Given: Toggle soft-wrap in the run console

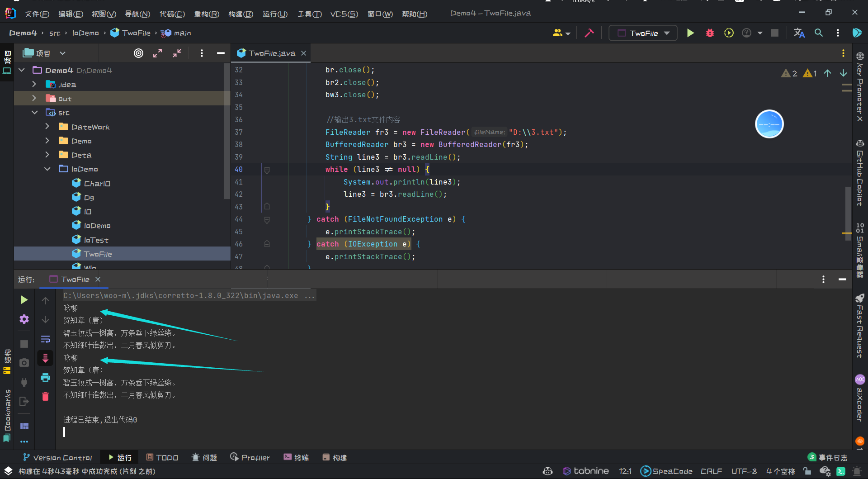Looking at the screenshot, I should click(46, 339).
